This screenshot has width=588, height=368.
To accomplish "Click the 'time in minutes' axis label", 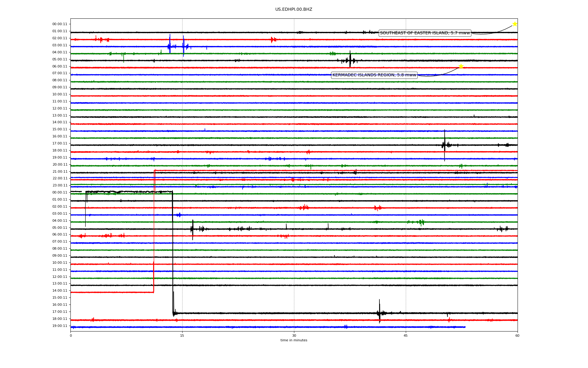I will click(x=294, y=340).
